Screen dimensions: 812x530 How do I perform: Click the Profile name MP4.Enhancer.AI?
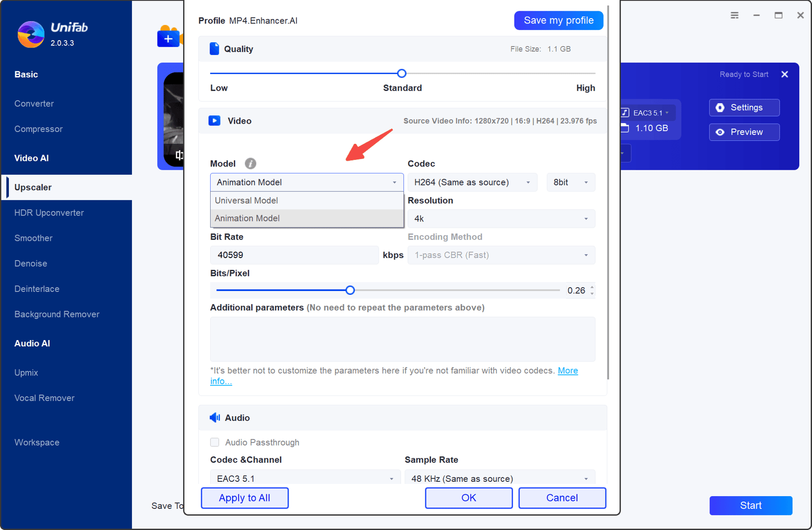263,21
